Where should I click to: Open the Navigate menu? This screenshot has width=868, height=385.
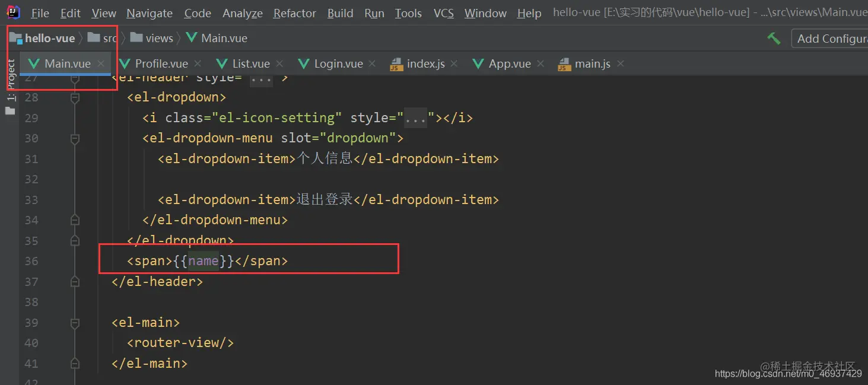point(150,13)
